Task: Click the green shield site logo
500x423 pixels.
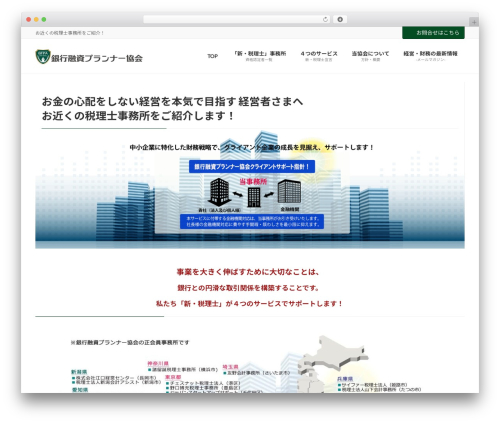Action: (x=43, y=57)
